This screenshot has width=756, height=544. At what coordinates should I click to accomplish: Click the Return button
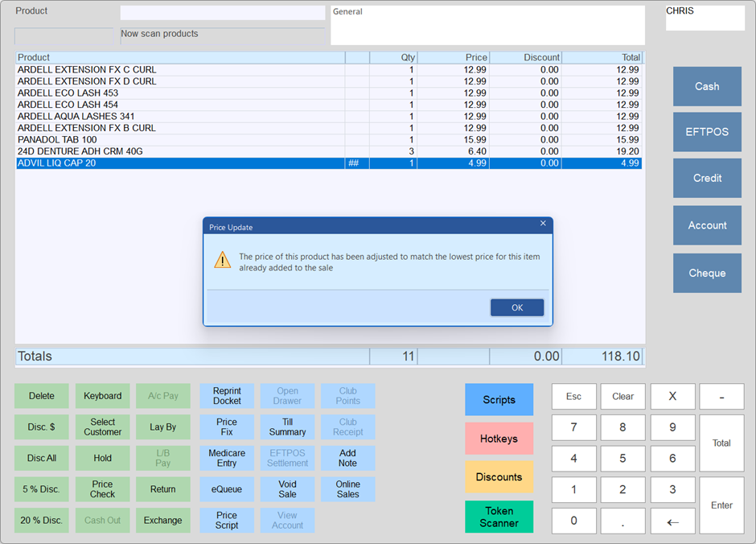click(x=163, y=489)
